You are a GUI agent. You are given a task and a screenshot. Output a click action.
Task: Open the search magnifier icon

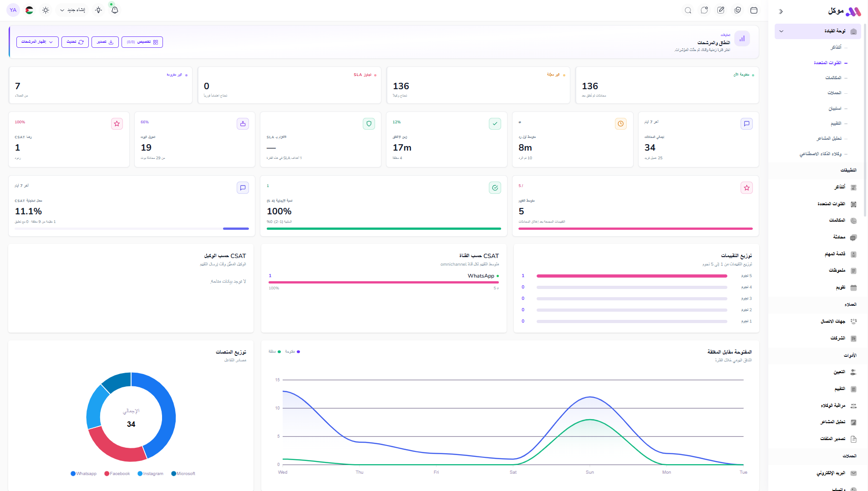tap(688, 10)
